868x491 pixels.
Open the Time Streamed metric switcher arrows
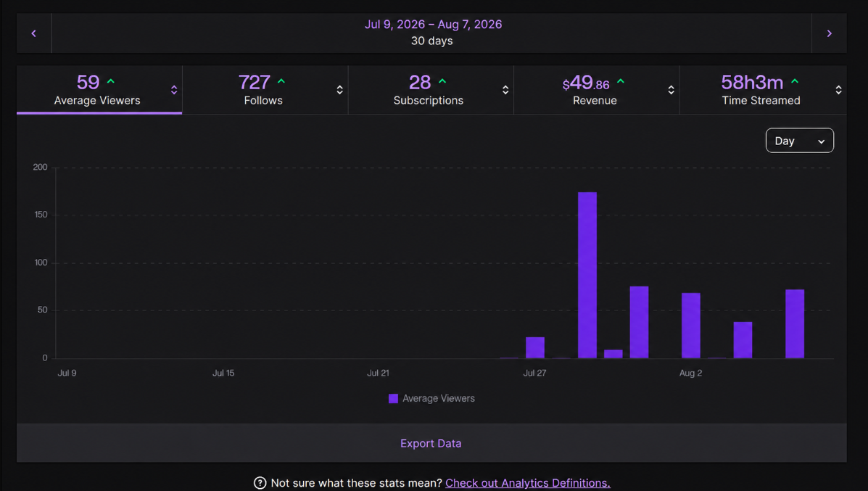click(x=838, y=90)
